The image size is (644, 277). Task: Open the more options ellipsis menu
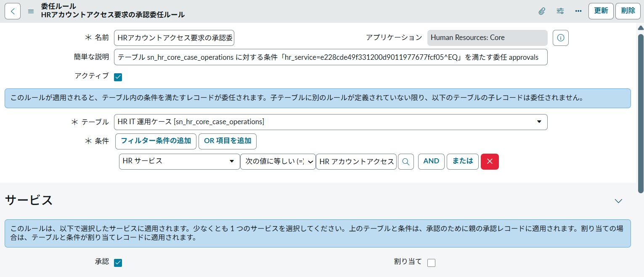(578, 11)
